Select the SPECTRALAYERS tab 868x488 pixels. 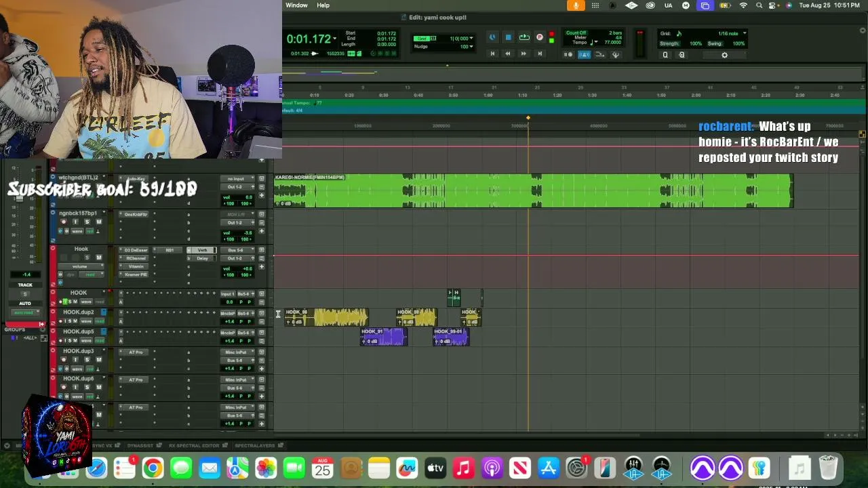tap(254, 445)
